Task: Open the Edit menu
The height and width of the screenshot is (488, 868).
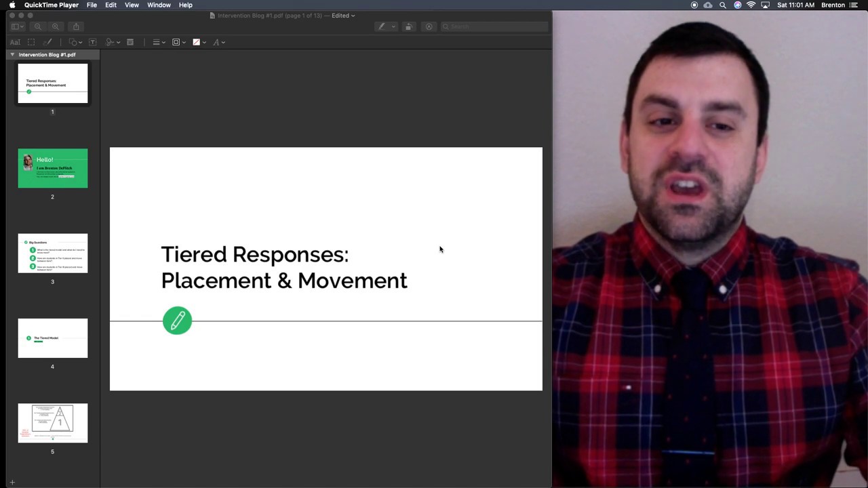Action: click(111, 5)
